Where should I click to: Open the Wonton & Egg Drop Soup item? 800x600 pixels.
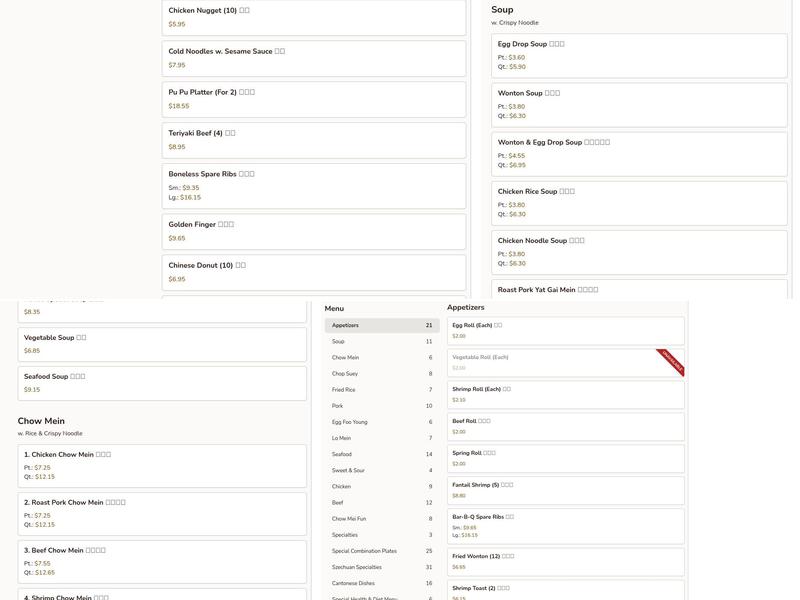point(638,154)
